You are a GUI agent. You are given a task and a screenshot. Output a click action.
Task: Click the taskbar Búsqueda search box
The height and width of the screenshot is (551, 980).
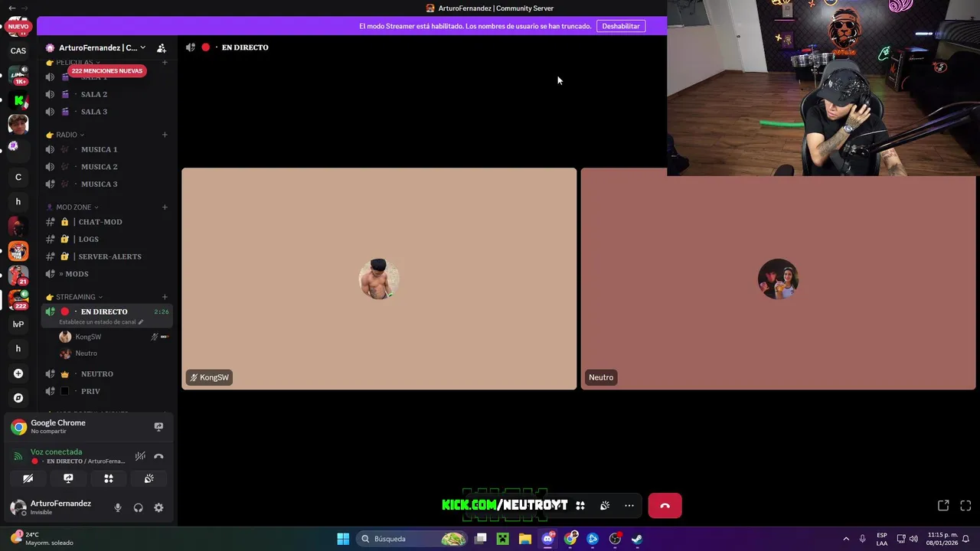coord(413,539)
